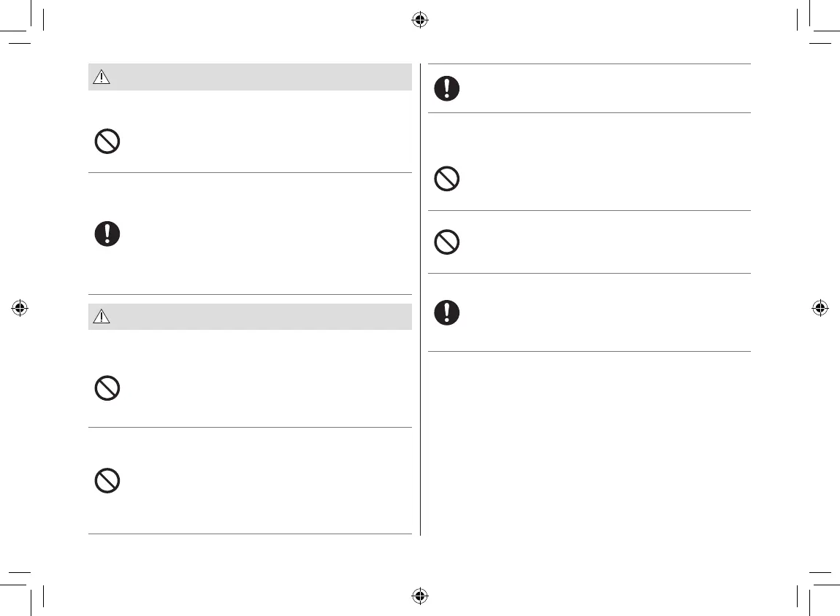Click the last prohibition symbol in left column
The image size is (840, 616).
(107, 480)
